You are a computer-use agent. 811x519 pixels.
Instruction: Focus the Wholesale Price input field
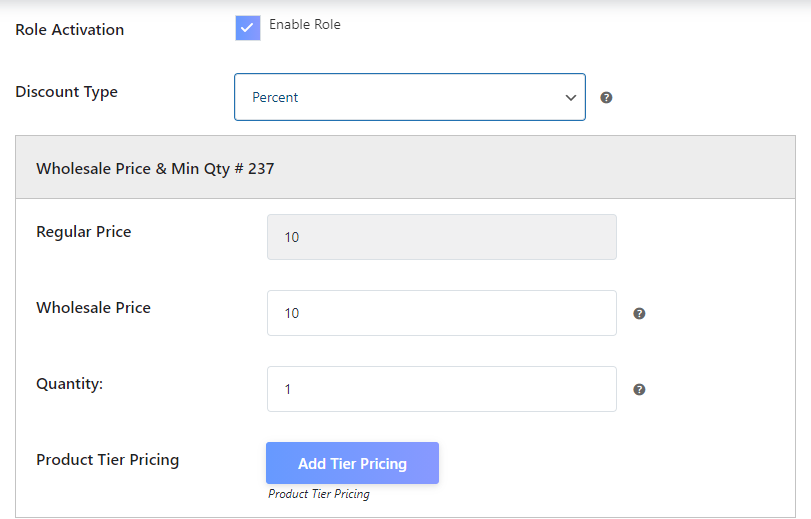click(441, 313)
